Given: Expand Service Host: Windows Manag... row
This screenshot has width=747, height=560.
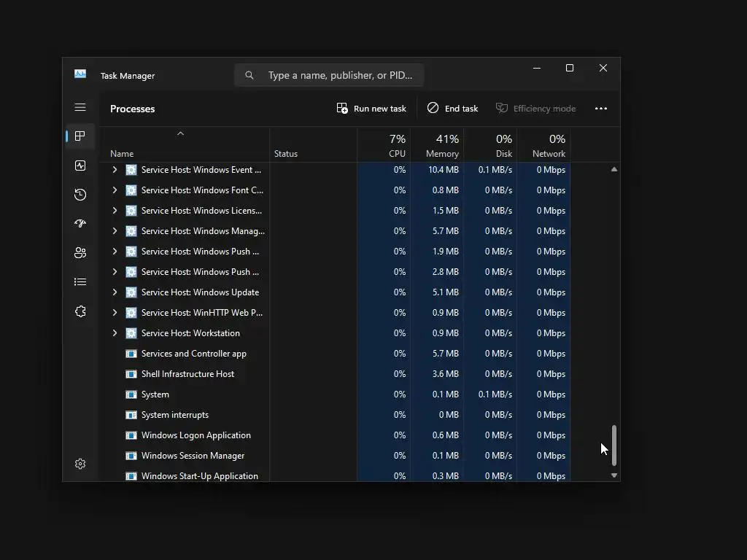Looking at the screenshot, I should [x=115, y=231].
